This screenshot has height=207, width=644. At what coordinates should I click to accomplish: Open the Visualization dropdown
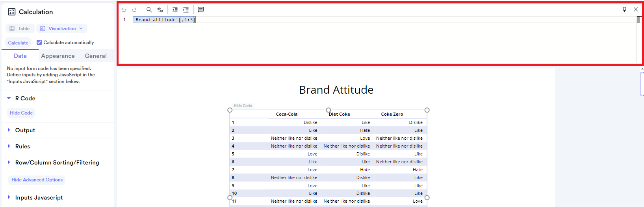click(62, 29)
